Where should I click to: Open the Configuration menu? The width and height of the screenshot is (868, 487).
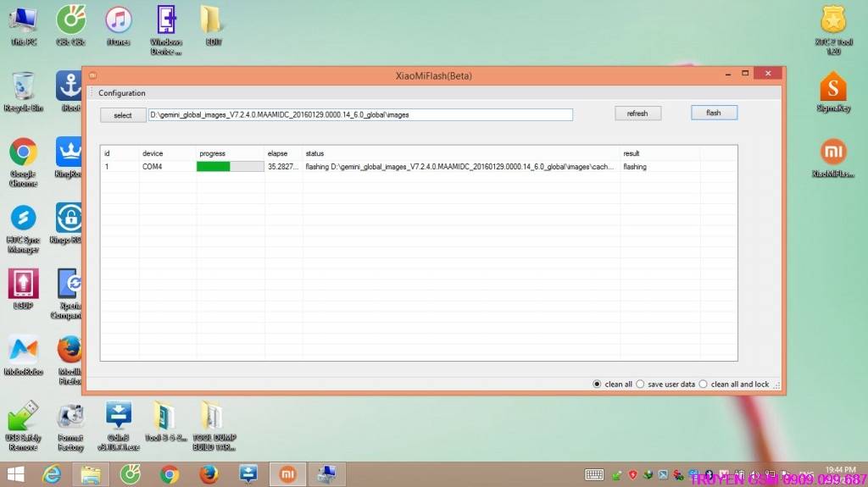pos(122,93)
